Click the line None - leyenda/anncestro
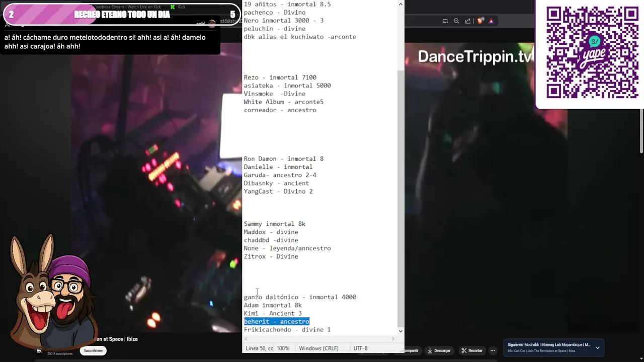 tap(287, 248)
